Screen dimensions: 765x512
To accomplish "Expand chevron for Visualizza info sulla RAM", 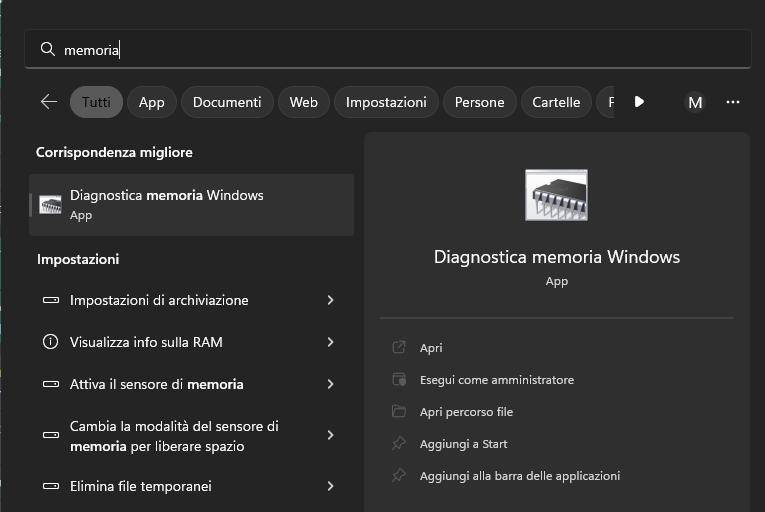I will [330, 342].
